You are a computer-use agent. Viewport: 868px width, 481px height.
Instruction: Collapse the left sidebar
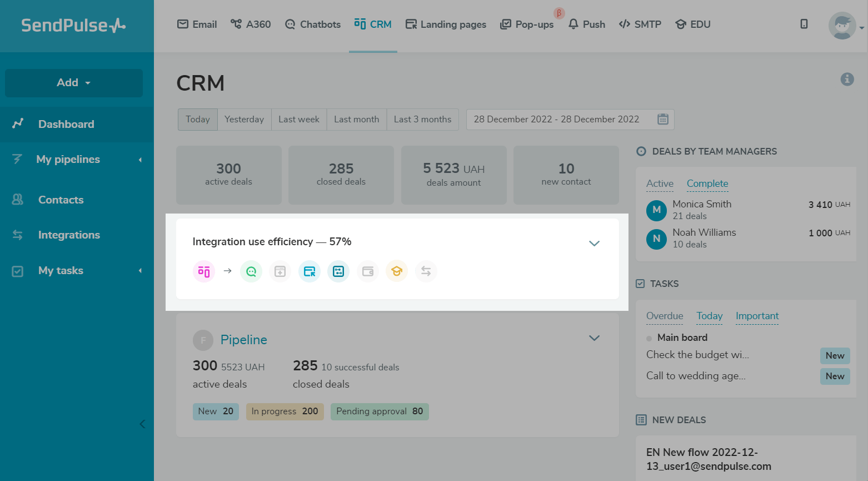click(142, 424)
